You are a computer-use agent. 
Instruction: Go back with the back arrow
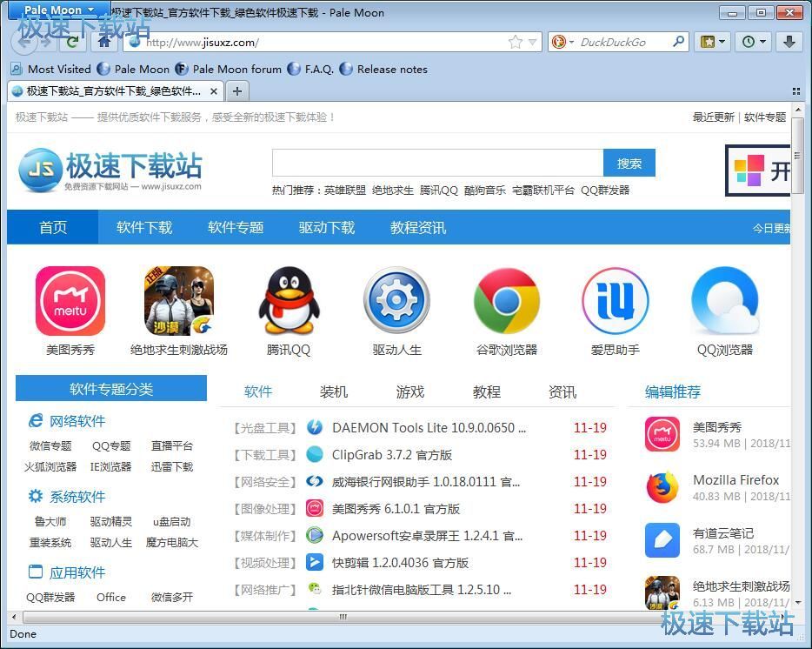[x=24, y=42]
